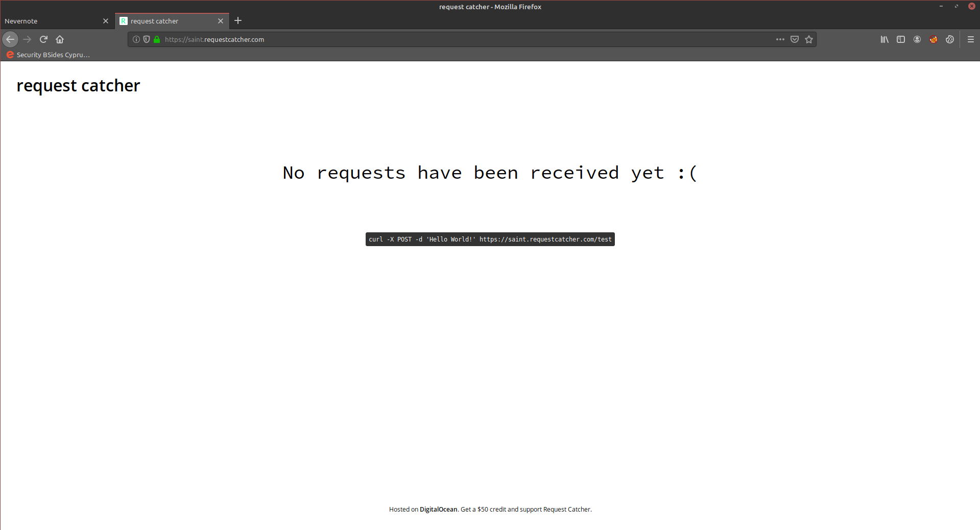Viewport: 980px width, 530px height.
Task: Reload the current page
Action: point(43,39)
